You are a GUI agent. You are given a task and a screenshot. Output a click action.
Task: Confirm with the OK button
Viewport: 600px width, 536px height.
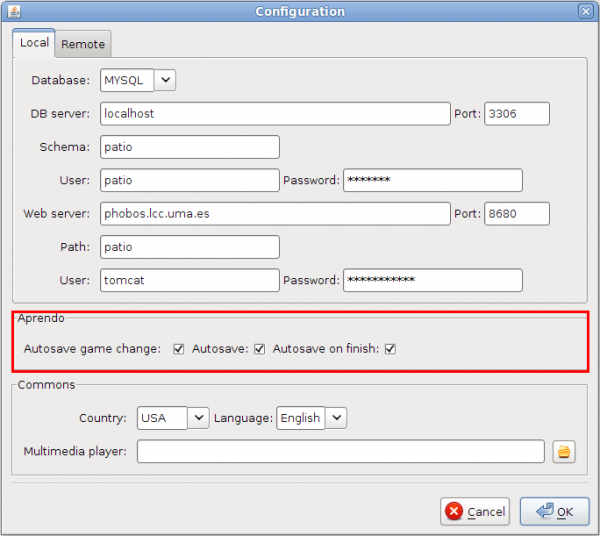coord(554,512)
